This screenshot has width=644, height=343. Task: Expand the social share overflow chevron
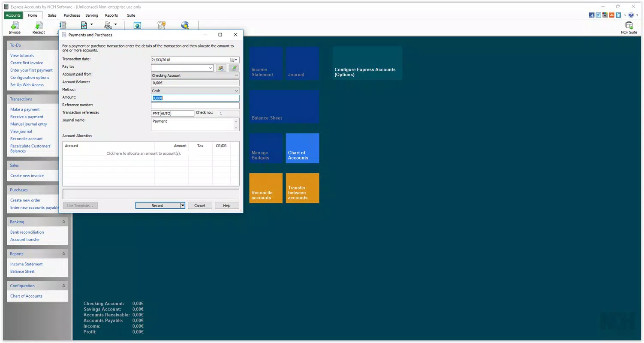coord(624,15)
